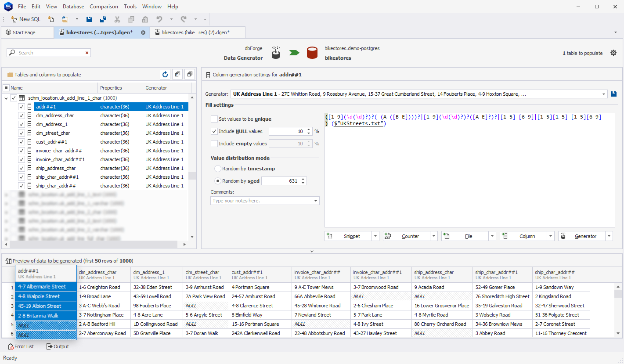This screenshot has width=624, height=364.
Task: Click the Save All icon
Action: [103, 19]
